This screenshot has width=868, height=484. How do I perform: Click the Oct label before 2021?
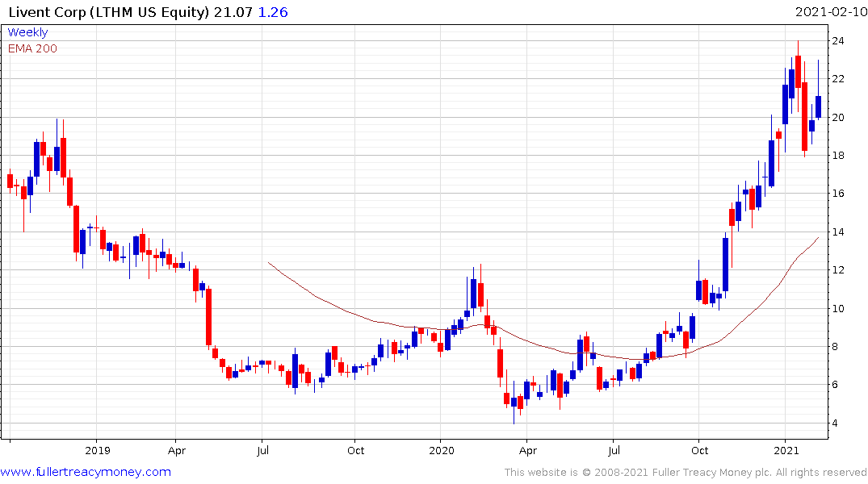[699, 450]
